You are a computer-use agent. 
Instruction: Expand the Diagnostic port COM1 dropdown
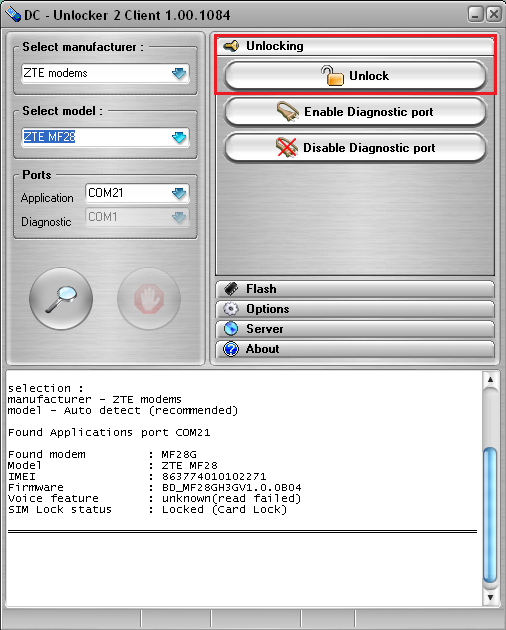click(x=179, y=217)
